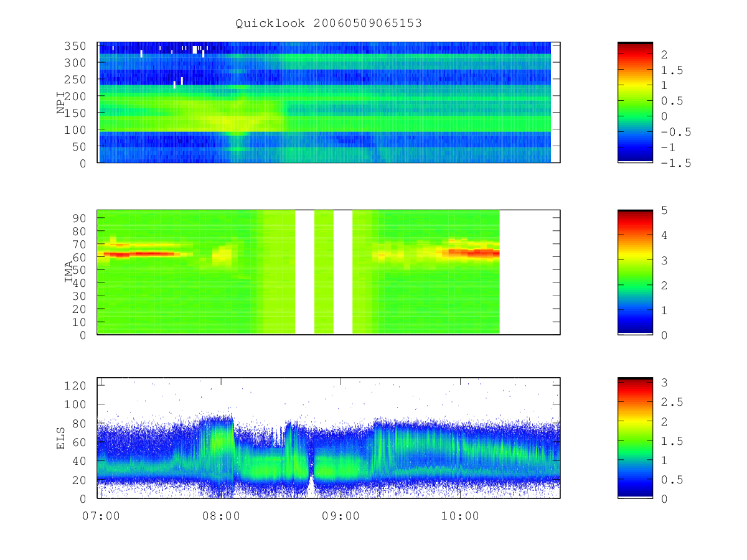Click the 5 label on IMA colorbar
The image size is (747, 560).
pyautogui.click(x=664, y=210)
